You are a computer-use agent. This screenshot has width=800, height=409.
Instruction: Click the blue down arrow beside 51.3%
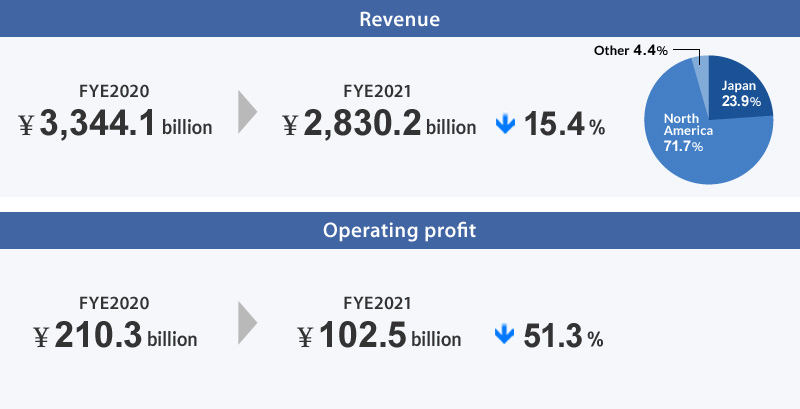(x=504, y=335)
